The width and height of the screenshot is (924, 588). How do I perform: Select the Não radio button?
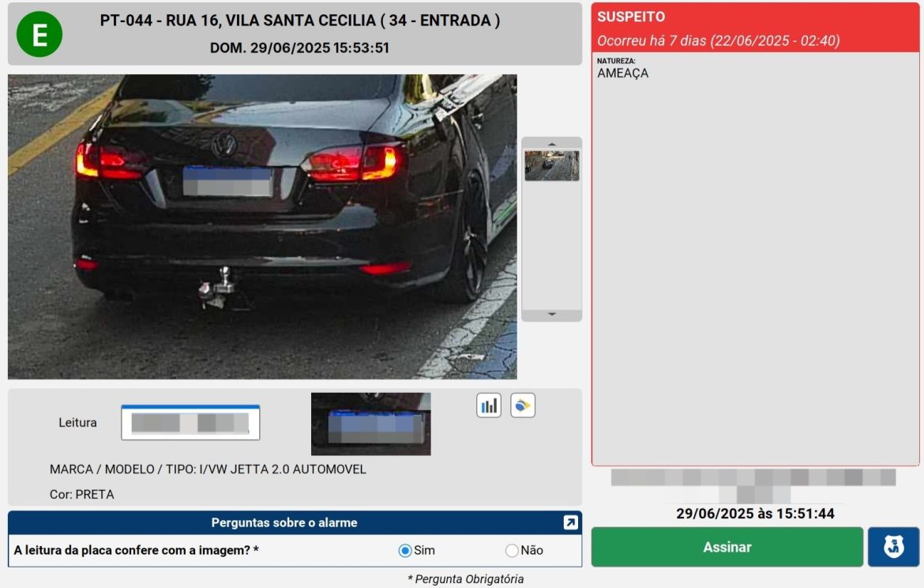point(512,551)
